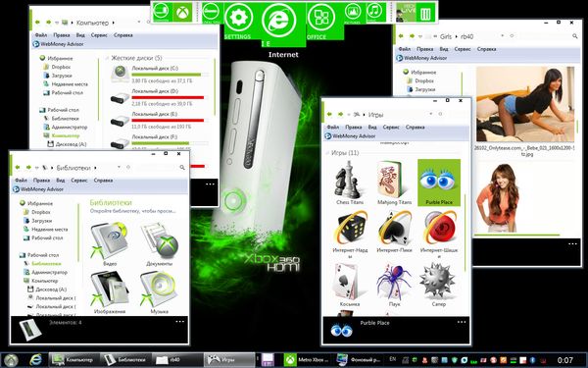The height and width of the screenshot is (368, 588).
Task: Switch to rb40 taskbar button
Action: pyautogui.click(x=177, y=360)
